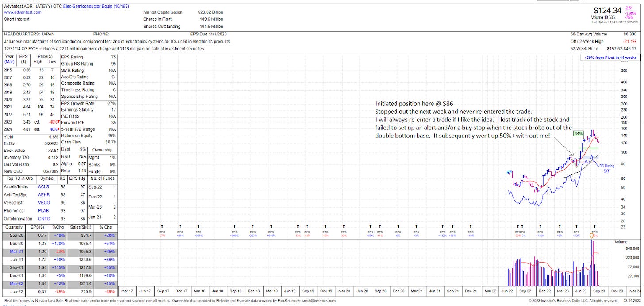Click the Group RS Rating row showing 95

(x=88, y=64)
